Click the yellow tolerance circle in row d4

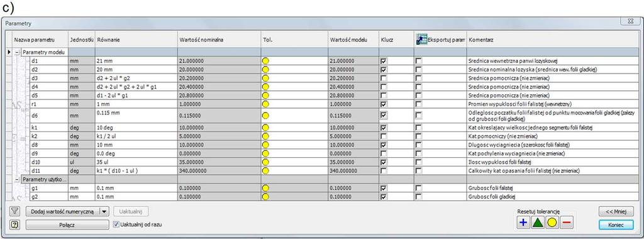coord(265,87)
